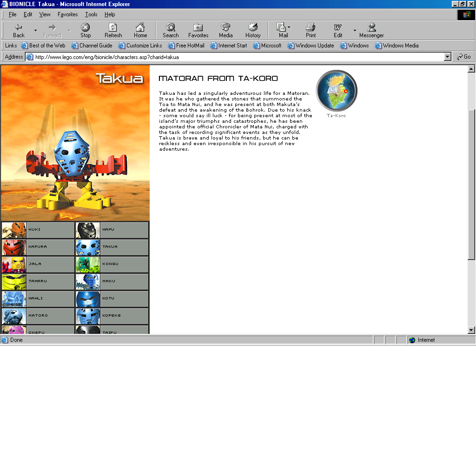Select the Huki character entry
The image size is (476, 465).
(38, 230)
